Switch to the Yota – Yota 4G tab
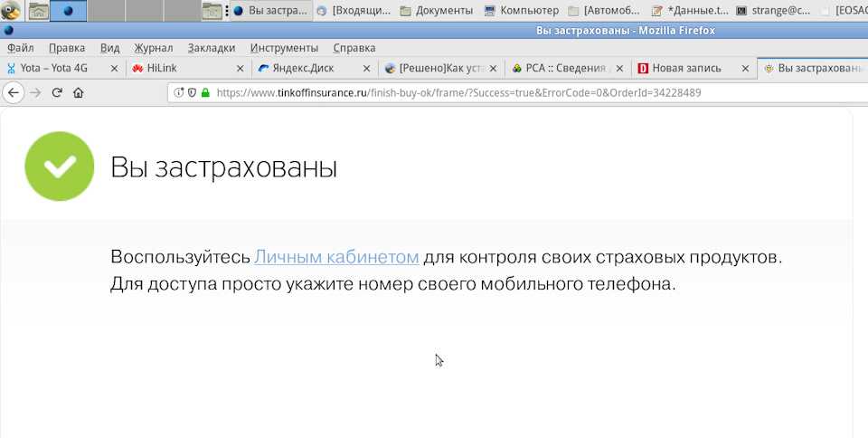868x438 pixels. [54, 68]
